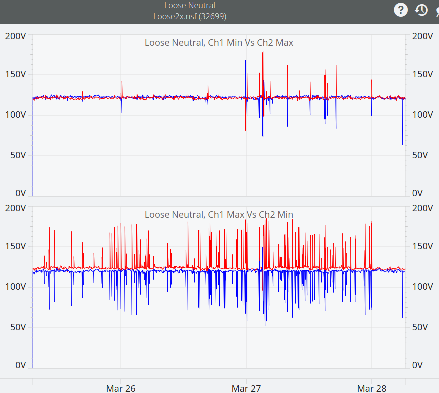The height and width of the screenshot is (393, 439).
Task: Click the top chart left '150V' axis label
Action: pyautogui.click(x=15, y=74)
